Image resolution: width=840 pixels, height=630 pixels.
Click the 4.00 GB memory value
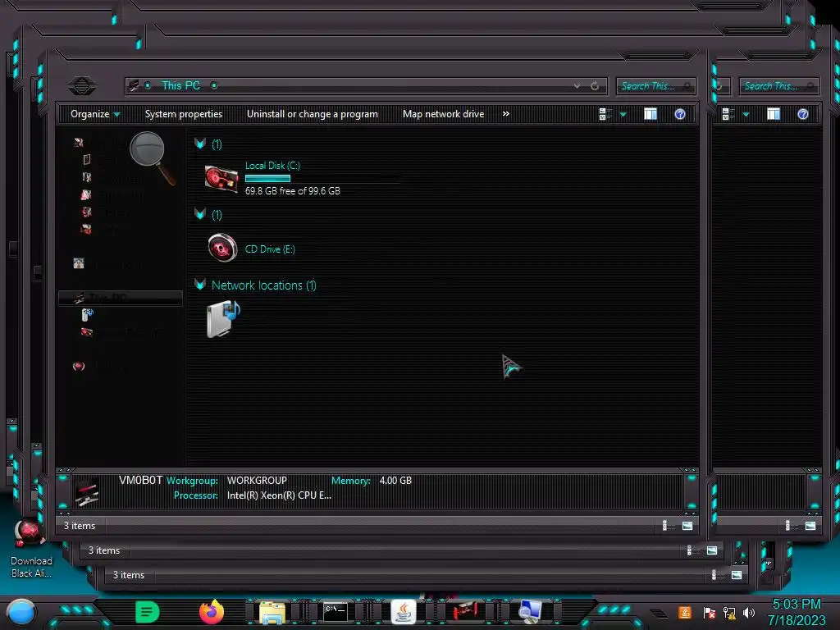point(395,481)
